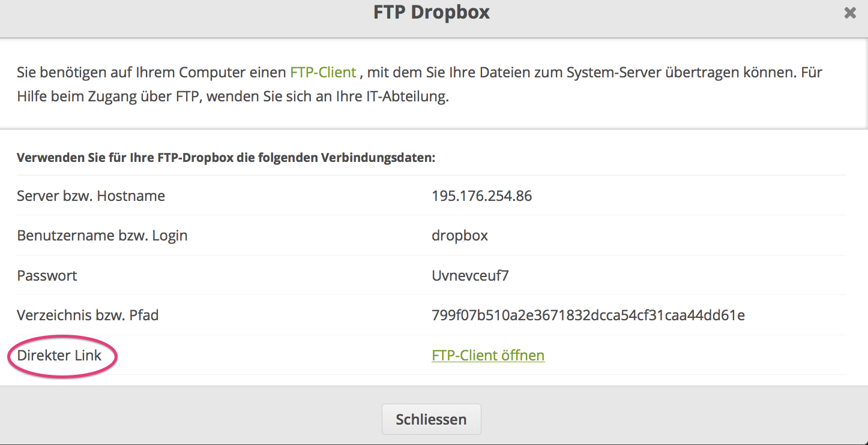Click the directory path hash value
Viewport: 868px width, 445px height.
[x=588, y=315]
